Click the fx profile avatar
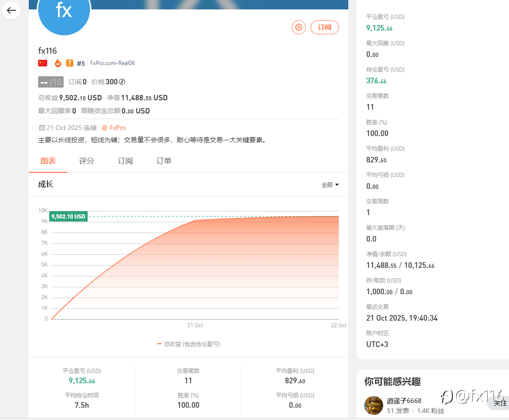 pos(64,11)
